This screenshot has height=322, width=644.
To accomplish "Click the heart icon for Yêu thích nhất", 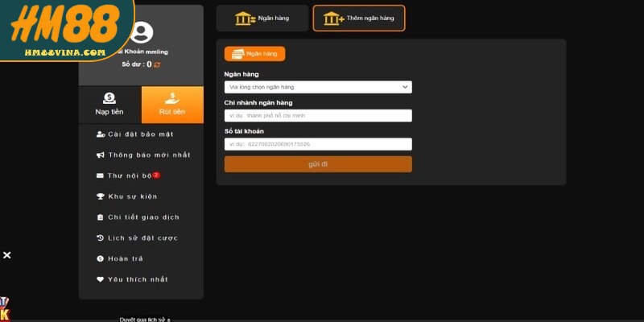I will (100, 279).
